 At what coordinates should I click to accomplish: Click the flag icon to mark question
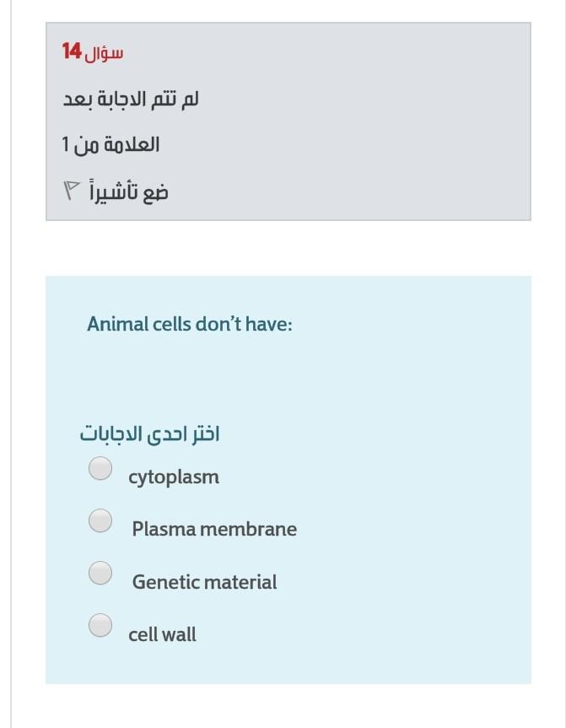click(71, 191)
